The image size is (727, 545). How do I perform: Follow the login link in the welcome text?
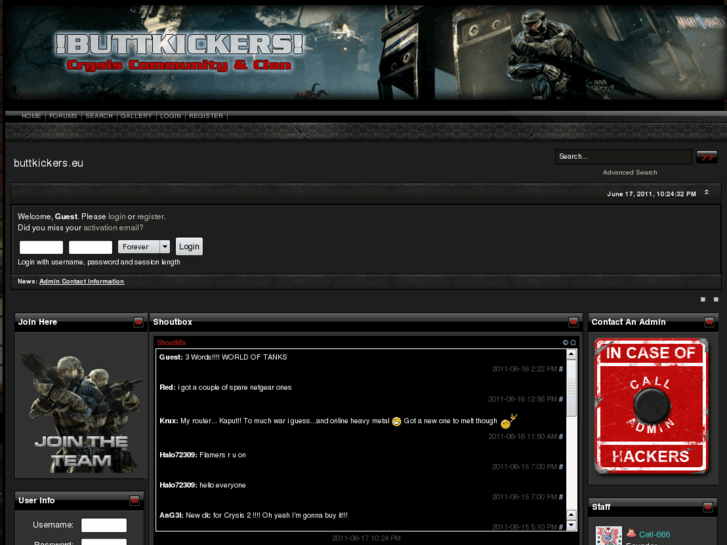click(x=117, y=217)
